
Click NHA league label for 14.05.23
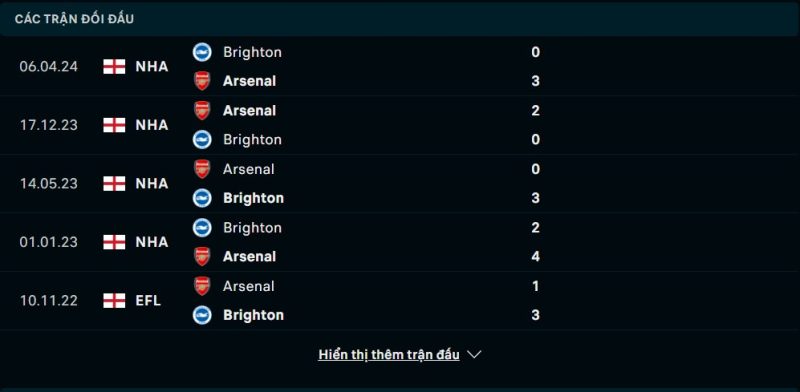152,184
